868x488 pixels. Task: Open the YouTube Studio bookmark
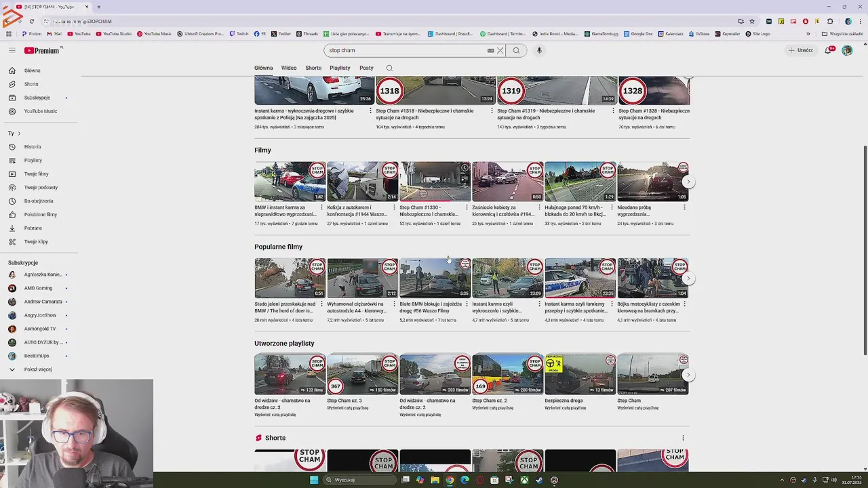pyautogui.click(x=113, y=33)
